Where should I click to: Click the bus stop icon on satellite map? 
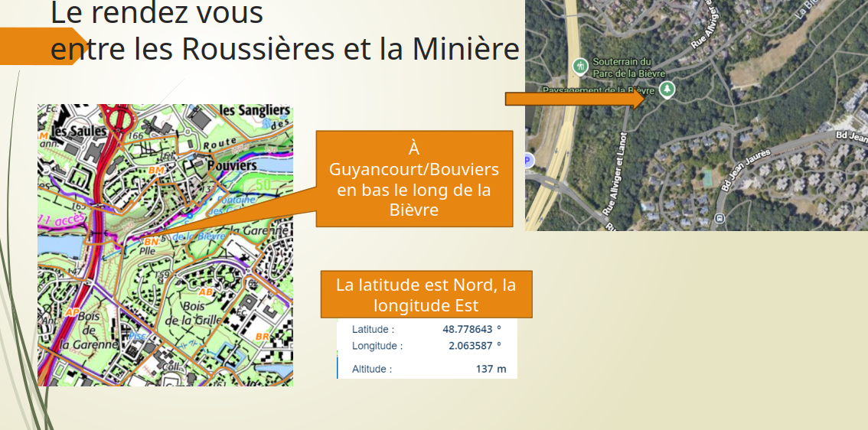pyautogui.click(x=720, y=219)
